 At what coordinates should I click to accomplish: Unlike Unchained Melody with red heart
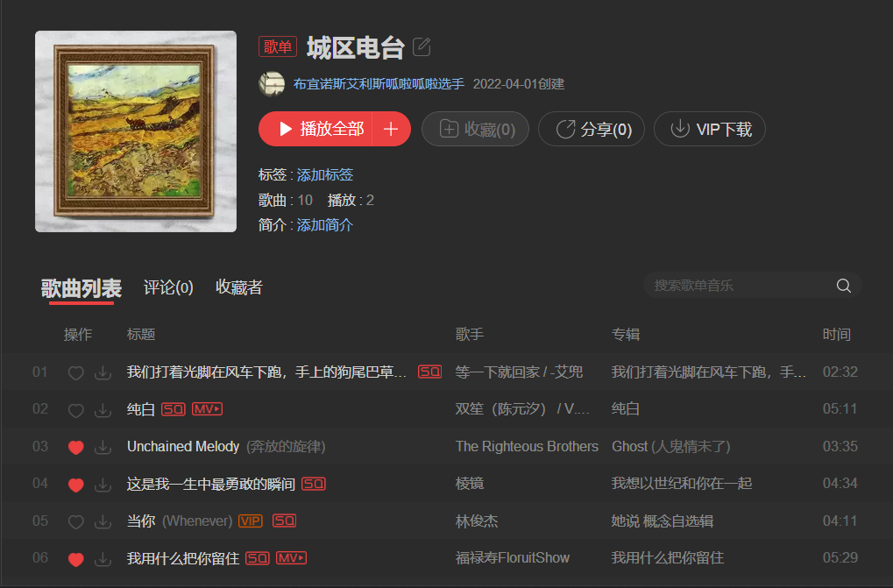click(75, 448)
